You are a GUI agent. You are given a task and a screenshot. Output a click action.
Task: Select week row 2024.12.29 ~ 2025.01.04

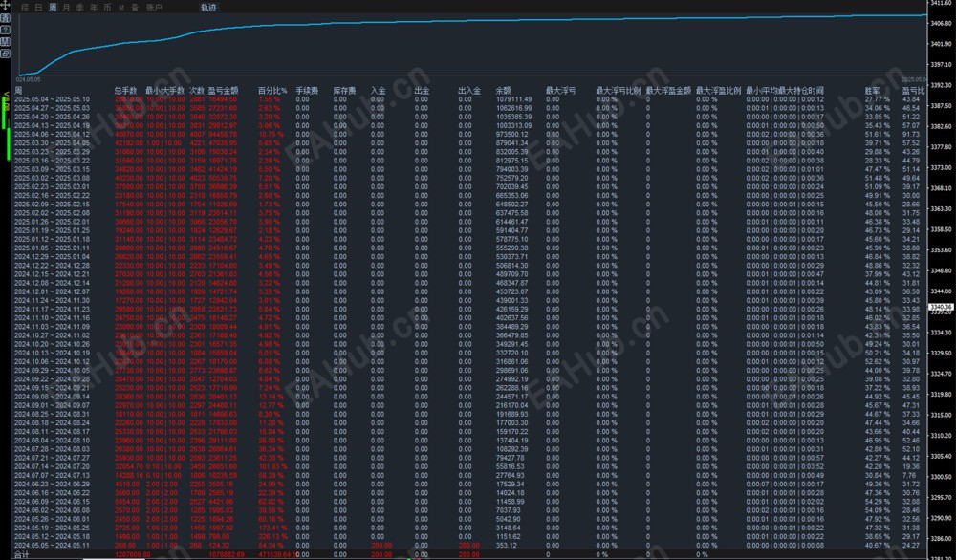(469, 256)
